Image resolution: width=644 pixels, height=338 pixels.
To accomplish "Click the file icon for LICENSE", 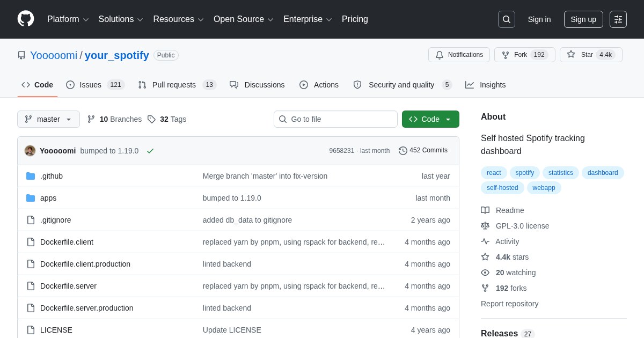I will point(31,330).
